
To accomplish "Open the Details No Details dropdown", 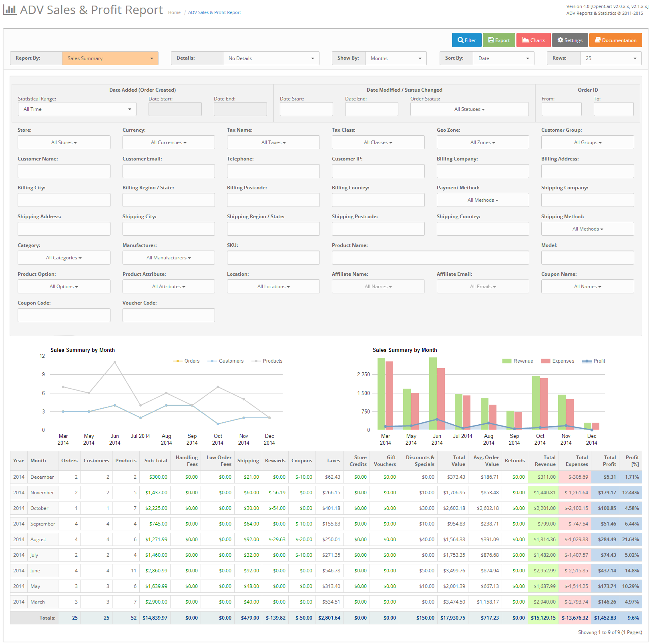I will 271,58.
